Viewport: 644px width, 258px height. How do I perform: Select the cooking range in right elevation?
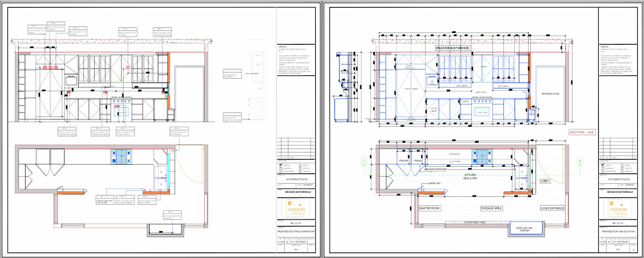coord(483,111)
